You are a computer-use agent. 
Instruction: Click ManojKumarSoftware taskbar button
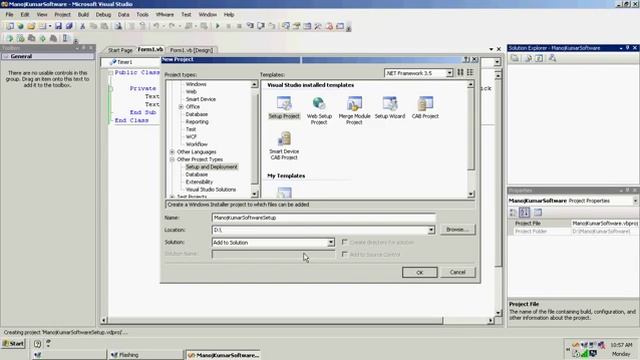(224, 355)
